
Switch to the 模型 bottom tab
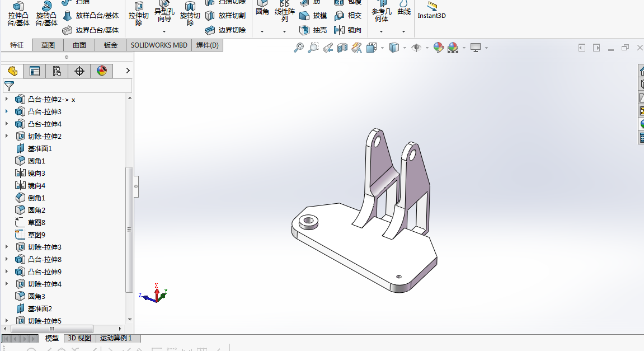(x=51, y=338)
